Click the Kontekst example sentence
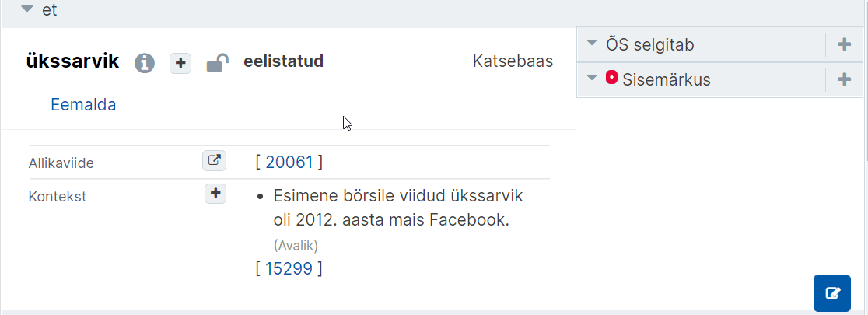The width and height of the screenshot is (868, 315). tap(390, 208)
